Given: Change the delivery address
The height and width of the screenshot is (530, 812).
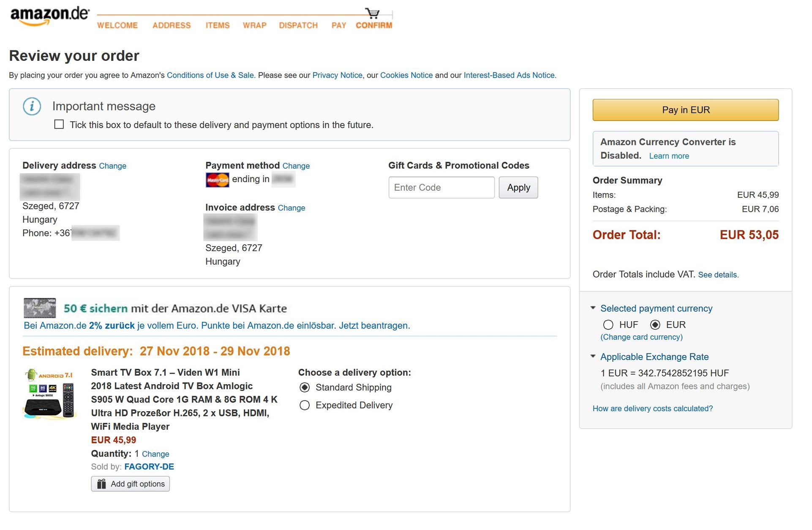Looking at the screenshot, I should pos(112,166).
